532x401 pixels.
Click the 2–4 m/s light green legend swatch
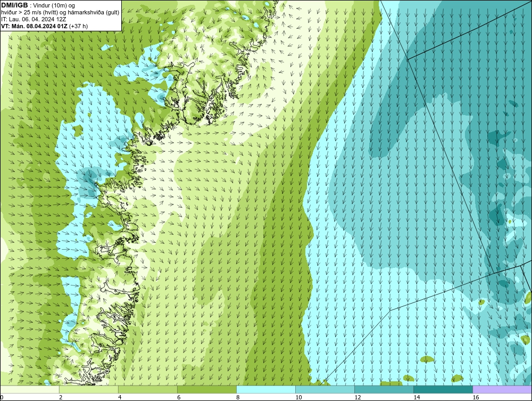[x=89, y=389]
